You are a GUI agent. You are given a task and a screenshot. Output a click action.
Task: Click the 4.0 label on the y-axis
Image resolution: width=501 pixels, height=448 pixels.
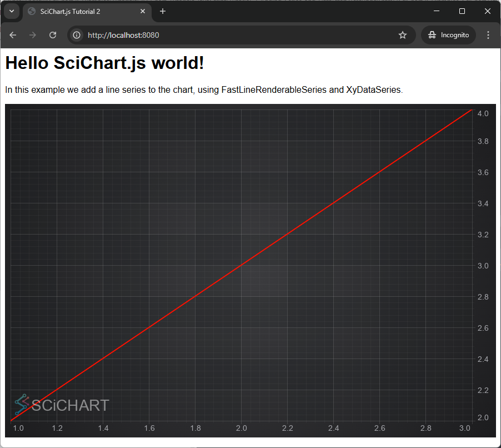click(x=483, y=113)
